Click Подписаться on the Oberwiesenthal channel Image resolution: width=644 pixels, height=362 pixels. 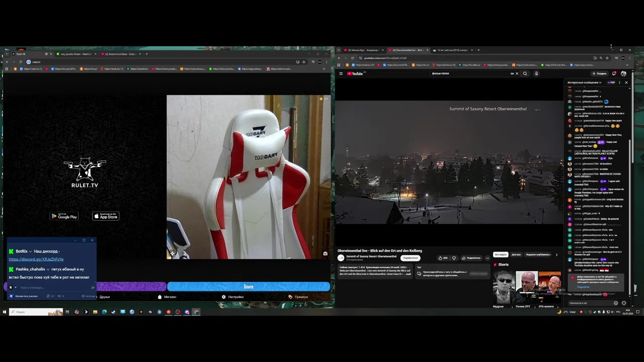tap(411, 258)
